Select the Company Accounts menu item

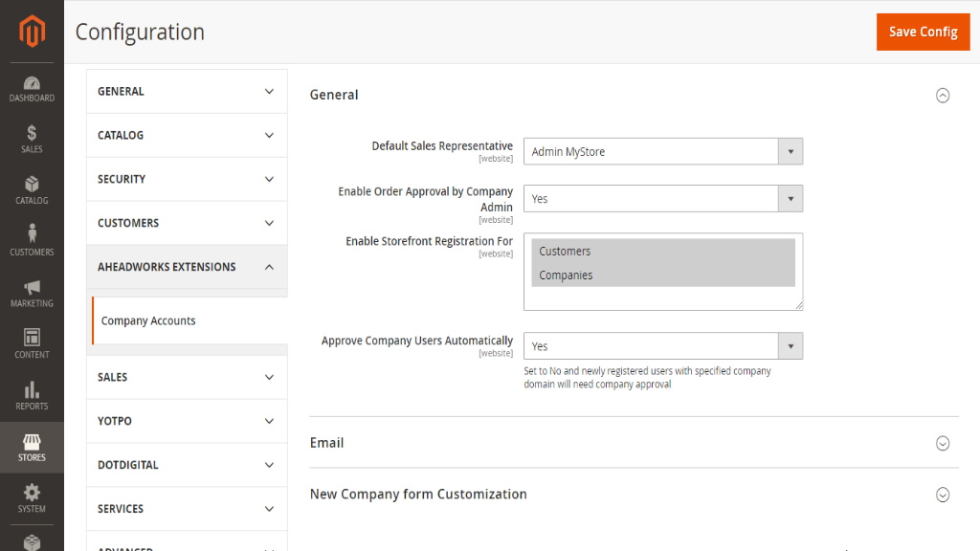click(189, 320)
